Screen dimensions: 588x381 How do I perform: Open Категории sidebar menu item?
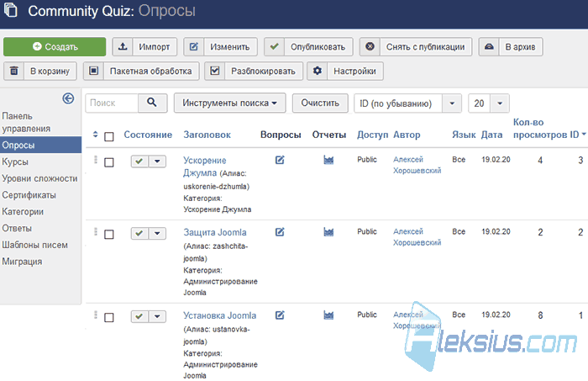(x=23, y=212)
